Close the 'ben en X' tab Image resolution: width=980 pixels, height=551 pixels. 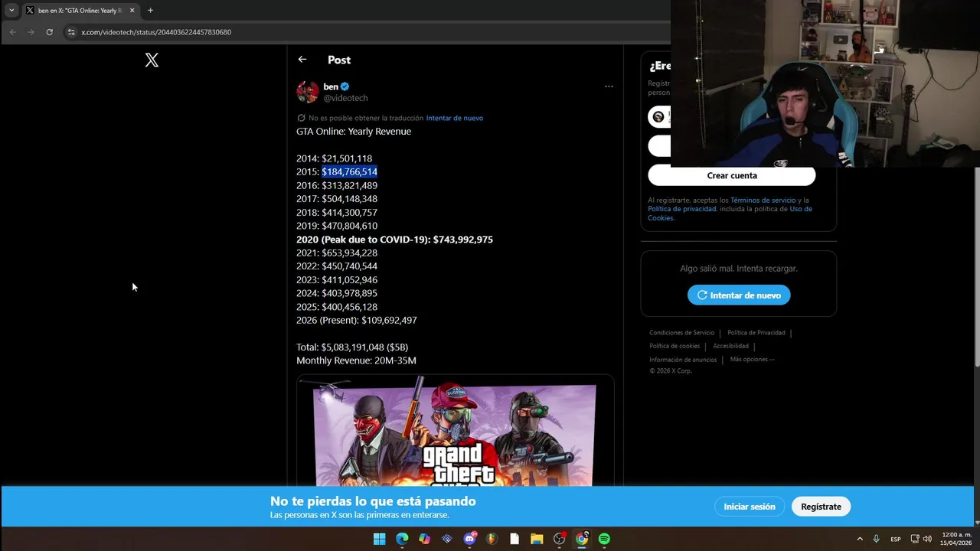point(132,11)
